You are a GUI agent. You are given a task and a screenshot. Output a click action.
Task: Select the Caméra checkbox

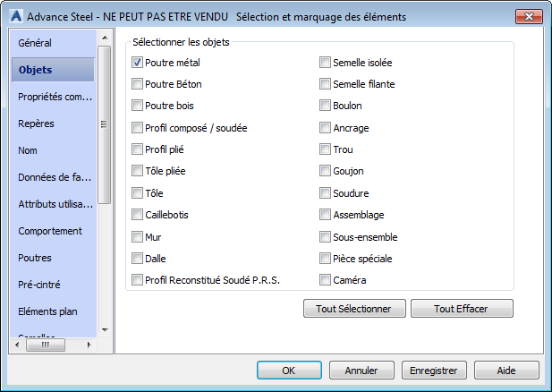[327, 280]
